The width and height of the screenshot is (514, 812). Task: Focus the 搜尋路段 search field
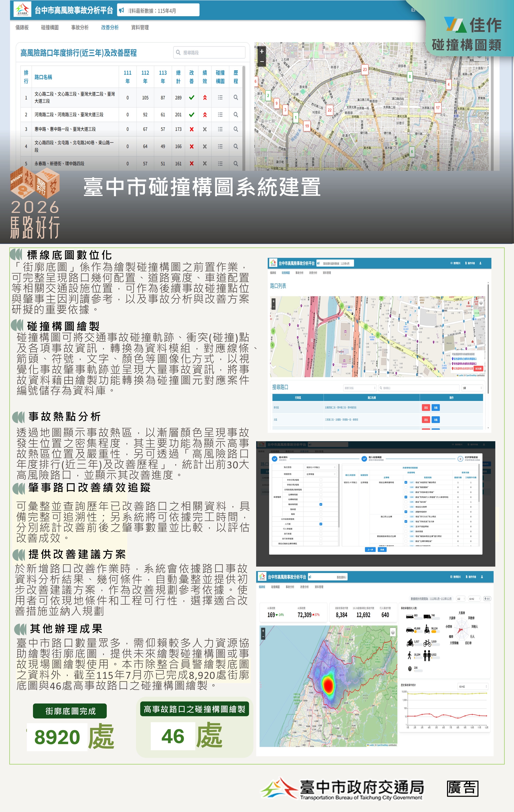click(x=209, y=53)
